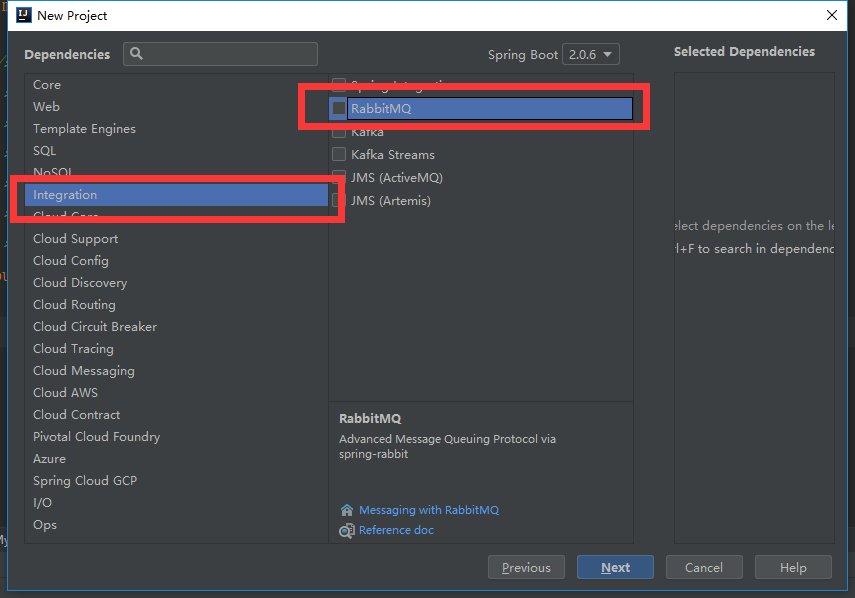Enable the Kafka Streams checkbox

click(x=339, y=154)
